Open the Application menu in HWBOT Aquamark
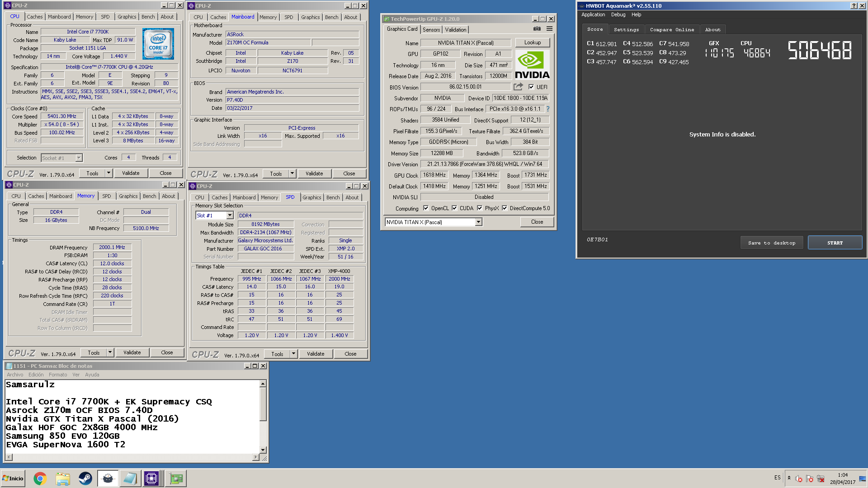Viewport: 868px width, 488px height. (593, 14)
